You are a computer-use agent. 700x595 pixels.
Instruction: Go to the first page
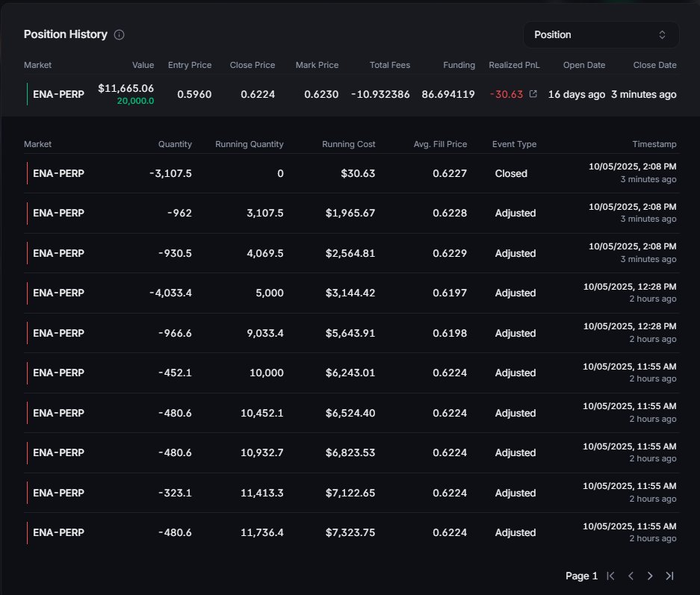(610, 576)
